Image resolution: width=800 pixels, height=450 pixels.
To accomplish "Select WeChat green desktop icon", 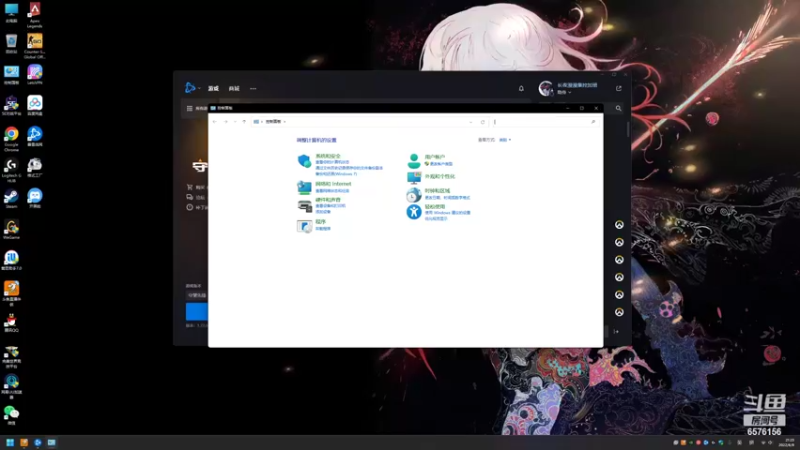I will click(11, 415).
